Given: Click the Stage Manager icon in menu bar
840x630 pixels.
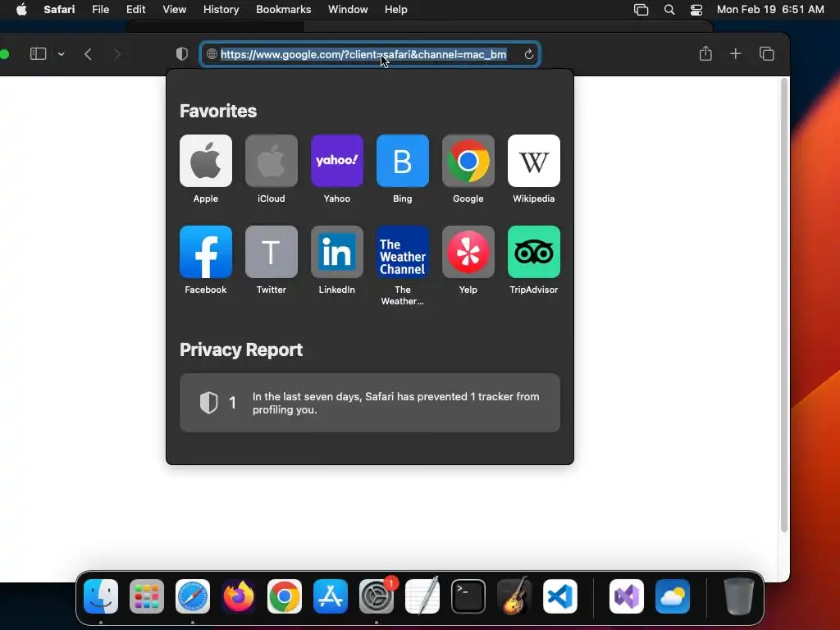Looking at the screenshot, I should click(x=641, y=9).
